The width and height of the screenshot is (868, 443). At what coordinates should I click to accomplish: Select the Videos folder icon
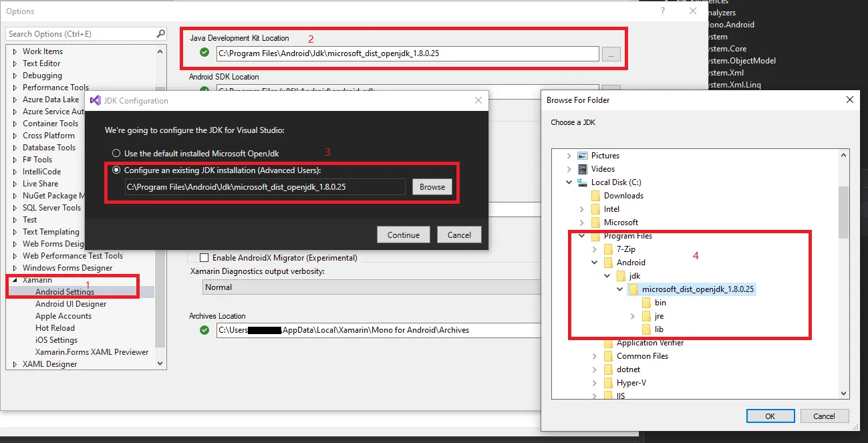tap(582, 169)
